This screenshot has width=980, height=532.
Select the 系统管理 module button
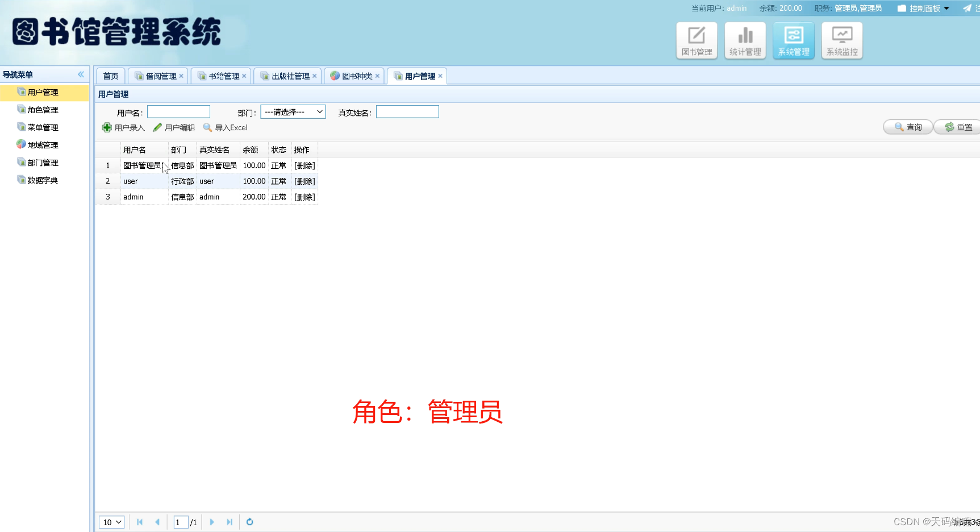[x=794, y=40]
